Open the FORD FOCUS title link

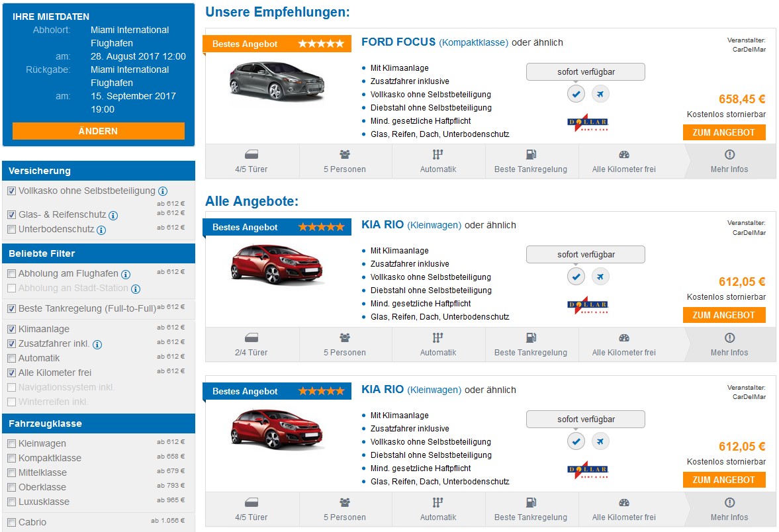[398, 42]
